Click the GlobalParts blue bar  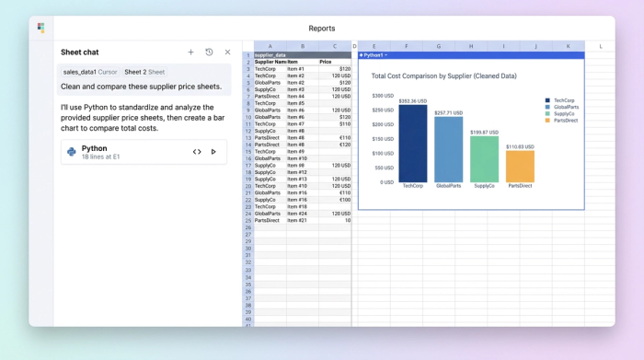pos(449,149)
